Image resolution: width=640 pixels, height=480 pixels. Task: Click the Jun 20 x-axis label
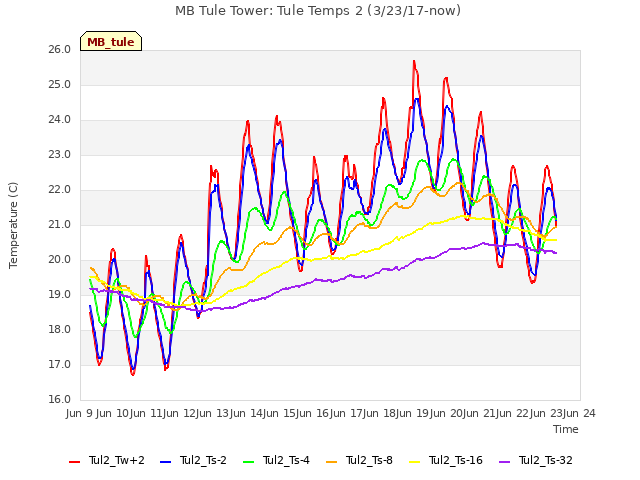[446, 414]
